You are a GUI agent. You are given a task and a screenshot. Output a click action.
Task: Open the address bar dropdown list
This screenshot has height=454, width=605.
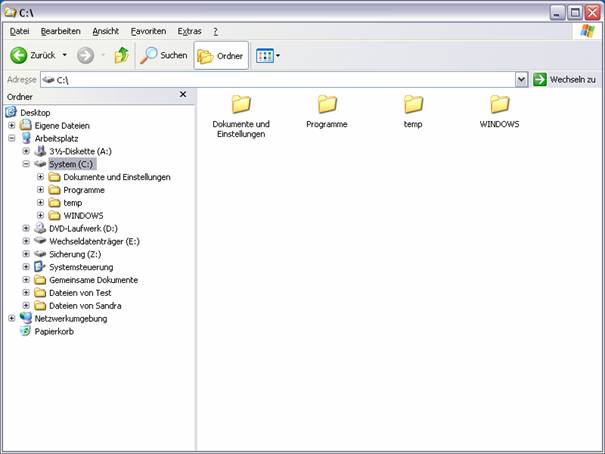coord(521,80)
